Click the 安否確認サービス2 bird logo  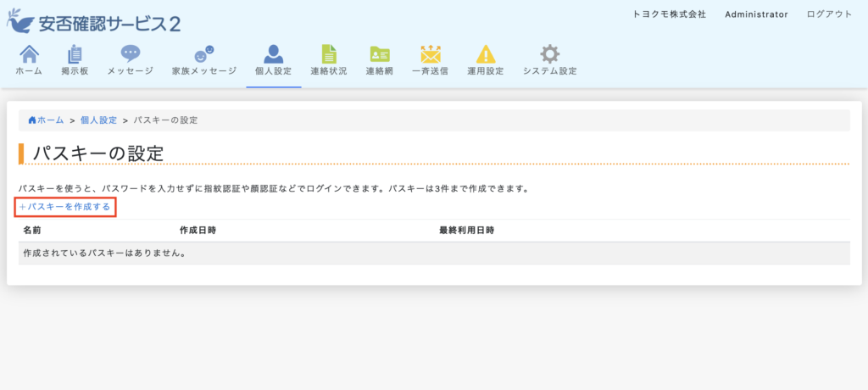point(20,21)
